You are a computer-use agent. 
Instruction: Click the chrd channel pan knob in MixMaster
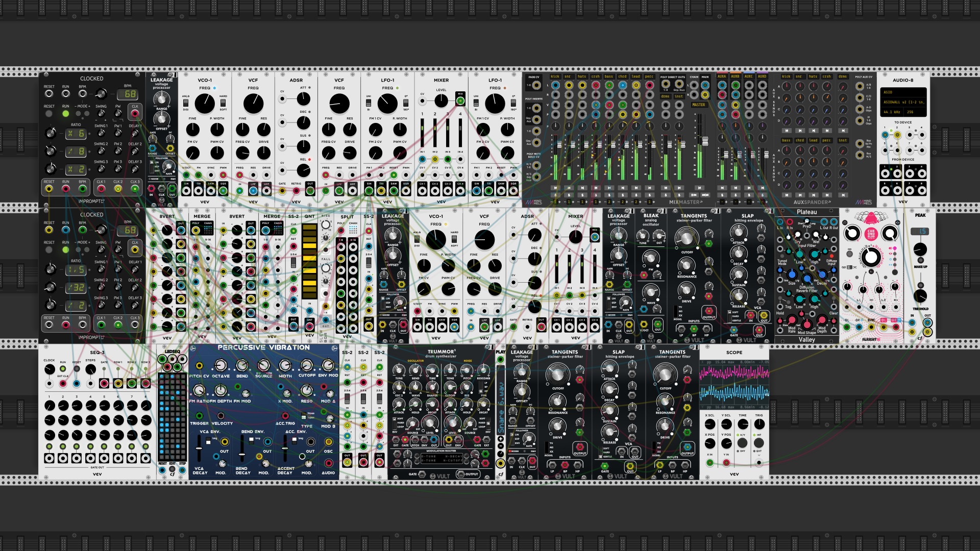pos(623,126)
